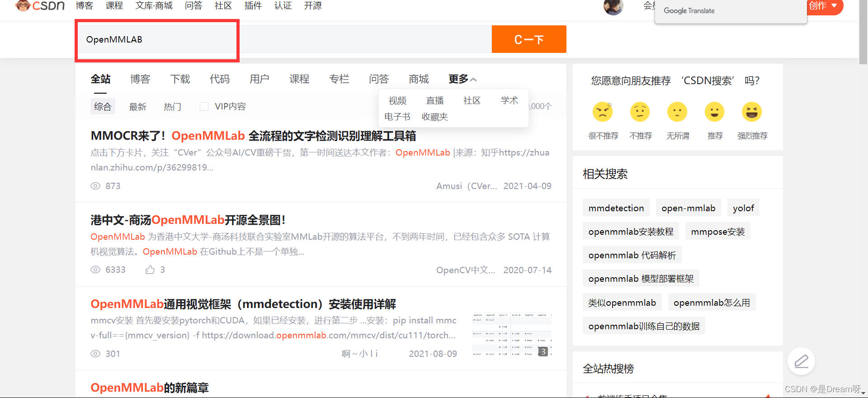Search related term open-mmlab
This screenshot has height=398, width=868.
click(689, 208)
